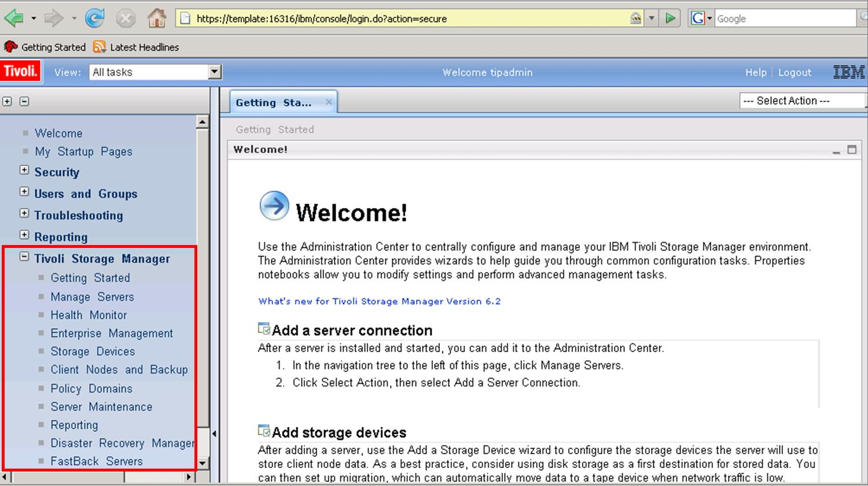
Task: Expand the Users and Groups node
Action: tap(24, 192)
